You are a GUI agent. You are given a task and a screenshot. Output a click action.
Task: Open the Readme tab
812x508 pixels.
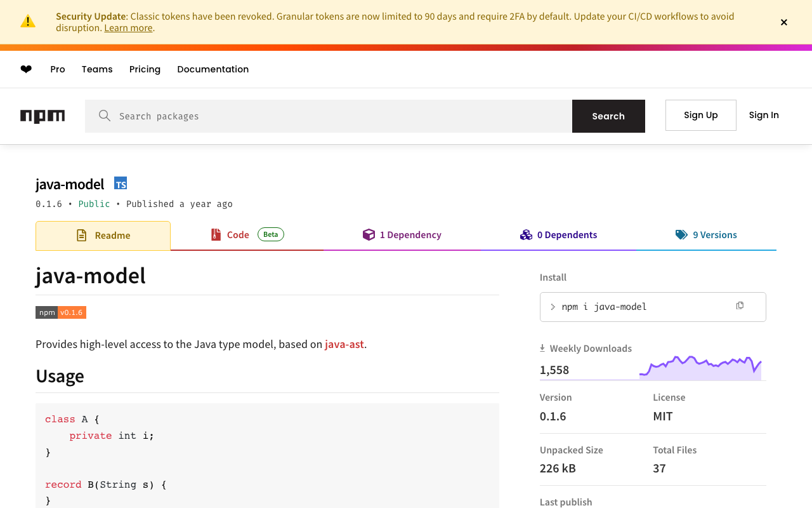(x=103, y=236)
